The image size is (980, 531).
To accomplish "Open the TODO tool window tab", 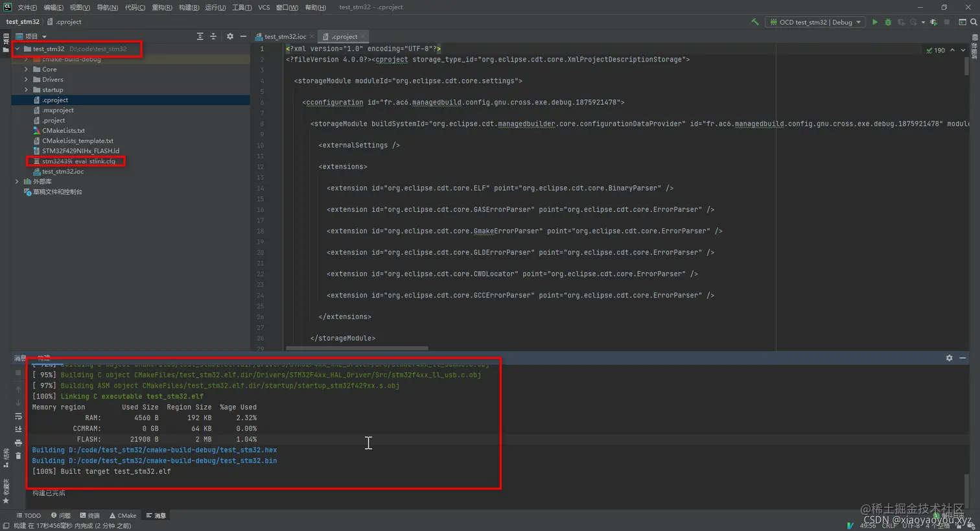I will pos(29,515).
